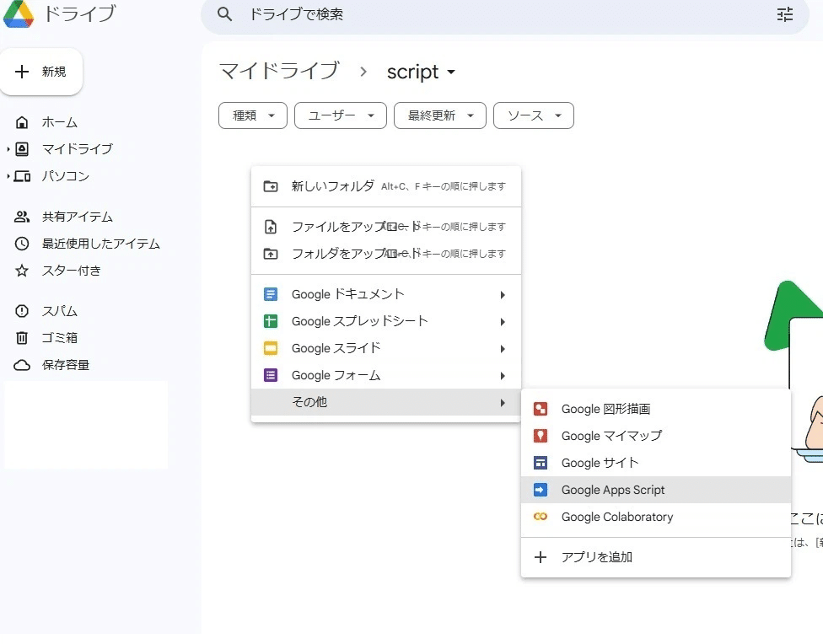Viewport: 823px width, 644px height.
Task: Click the ホーム house icon
Action: click(x=22, y=122)
